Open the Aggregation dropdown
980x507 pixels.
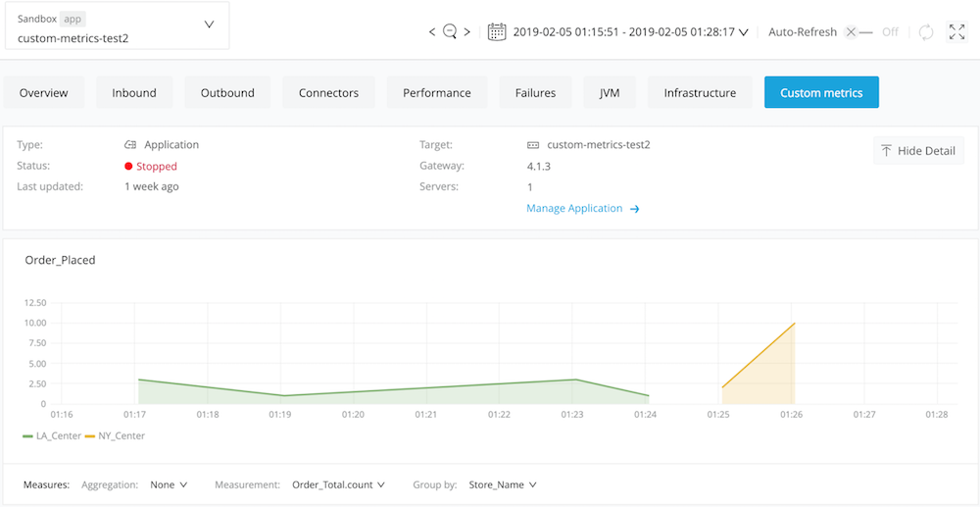(x=169, y=484)
